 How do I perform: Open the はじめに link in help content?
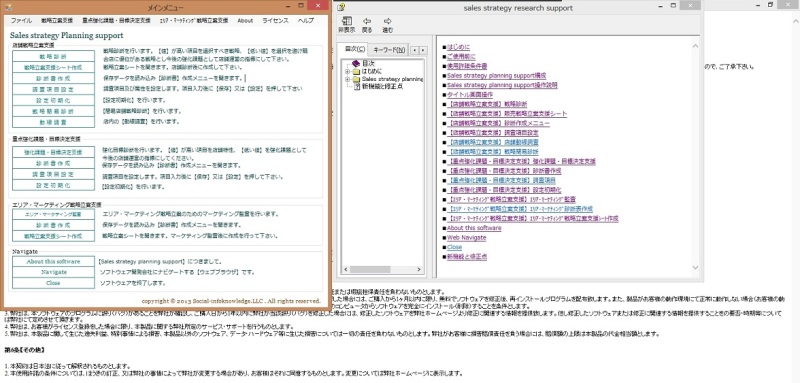point(459,47)
